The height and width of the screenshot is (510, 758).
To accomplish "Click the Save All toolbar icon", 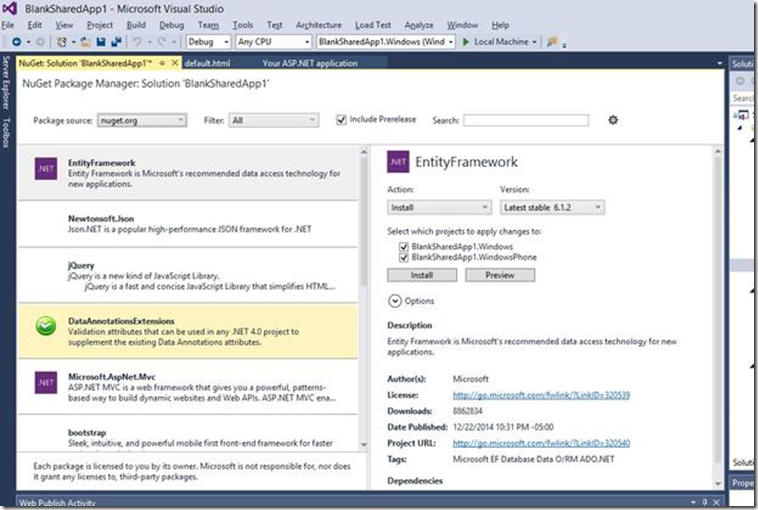I will 118,42.
